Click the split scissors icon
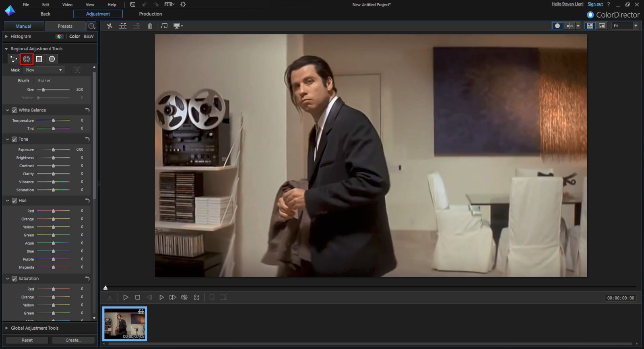Screen dimensions: 644x349 tap(109, 26)
